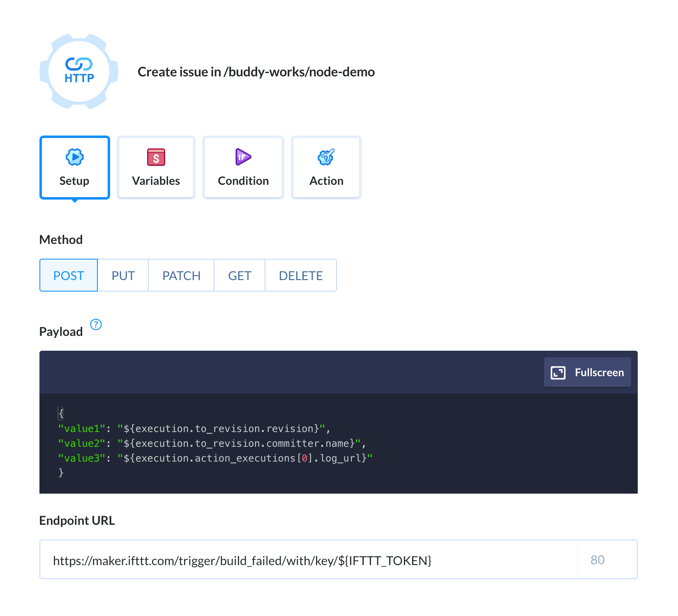Click into the Endpoint URL field
Image resolution: width=678 pixels, height=616 pixels.
(x=308, y=560)
